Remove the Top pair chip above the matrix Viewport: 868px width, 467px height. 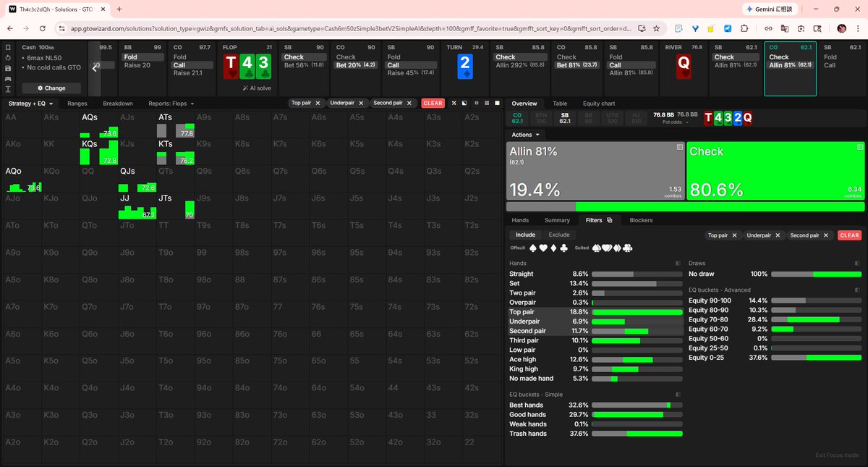point(317,103)
